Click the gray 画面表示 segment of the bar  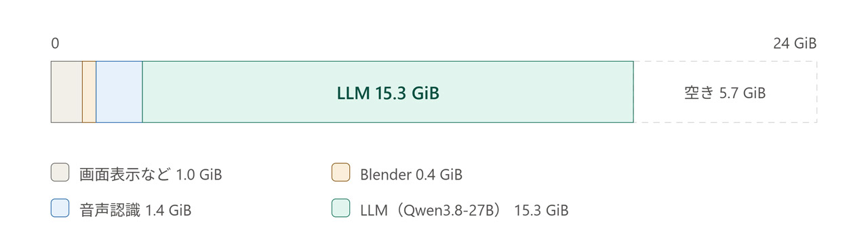pyautogui.click(x=66, y=92)
